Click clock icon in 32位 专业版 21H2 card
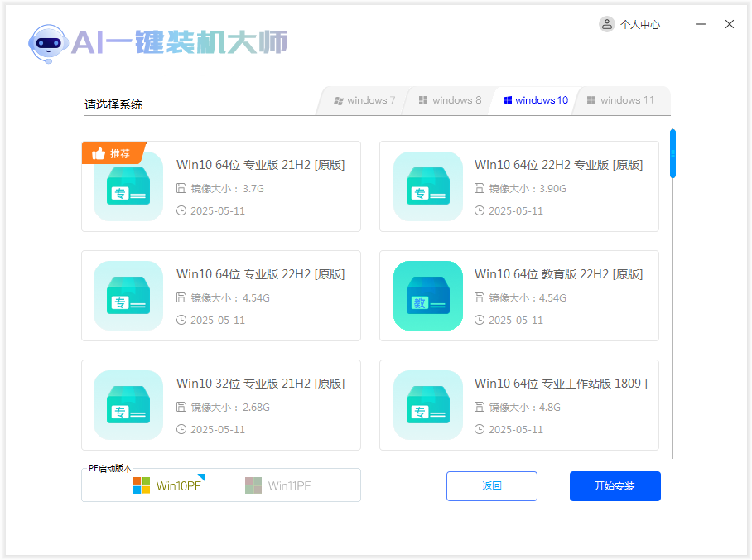 pos(181,429)
